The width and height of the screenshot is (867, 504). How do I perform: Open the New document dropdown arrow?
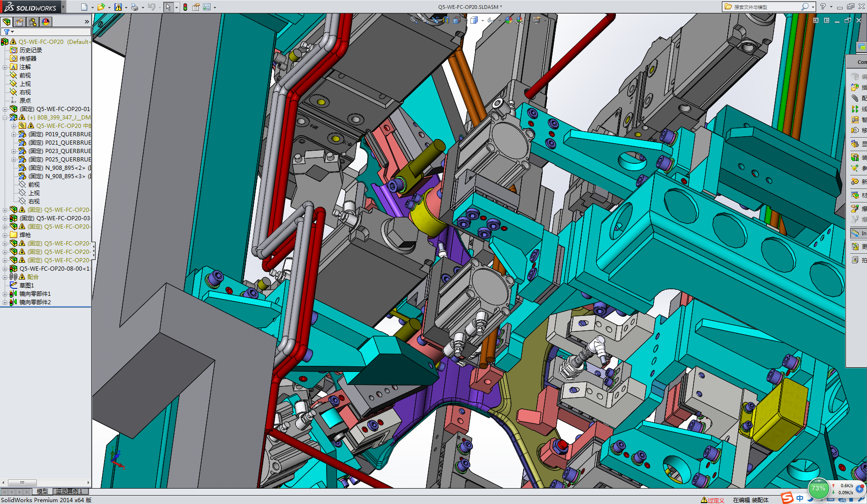coord(92,7)
